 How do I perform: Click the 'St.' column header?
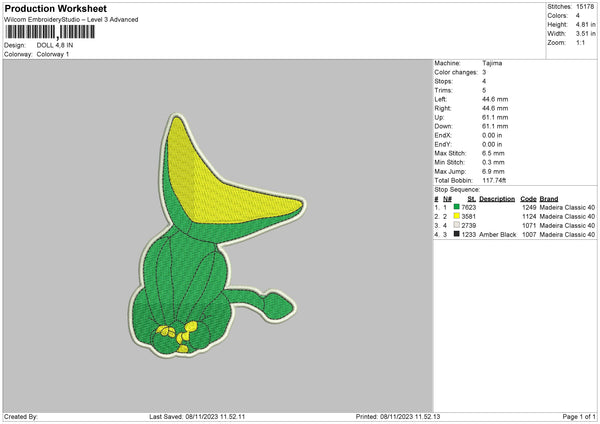(x=471, y=199)
